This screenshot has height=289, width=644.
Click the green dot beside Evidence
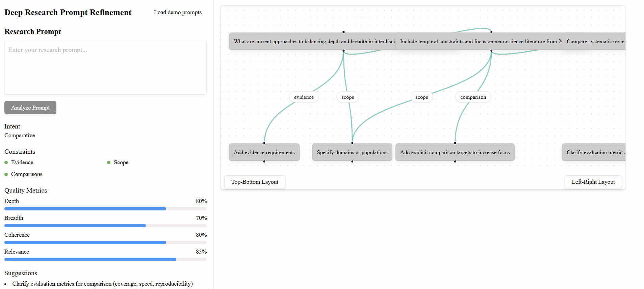click(x=6, y=162)
